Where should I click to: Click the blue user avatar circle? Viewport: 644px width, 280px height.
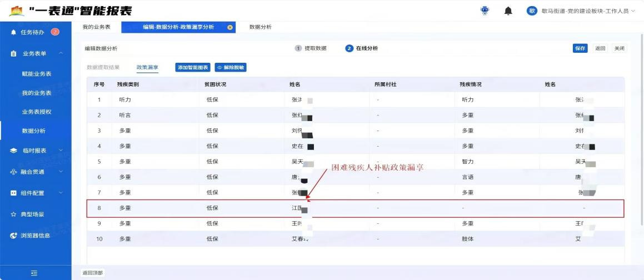coord(532,11)
